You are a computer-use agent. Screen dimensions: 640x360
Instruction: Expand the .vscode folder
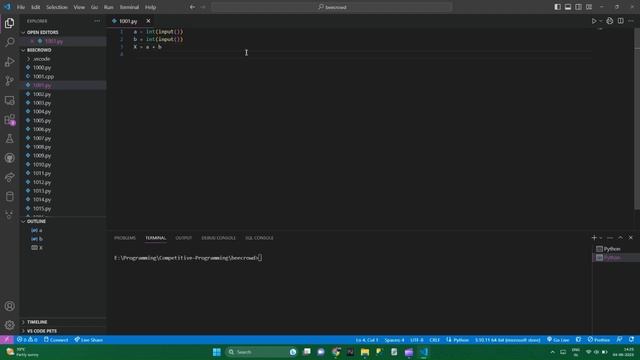41,59
